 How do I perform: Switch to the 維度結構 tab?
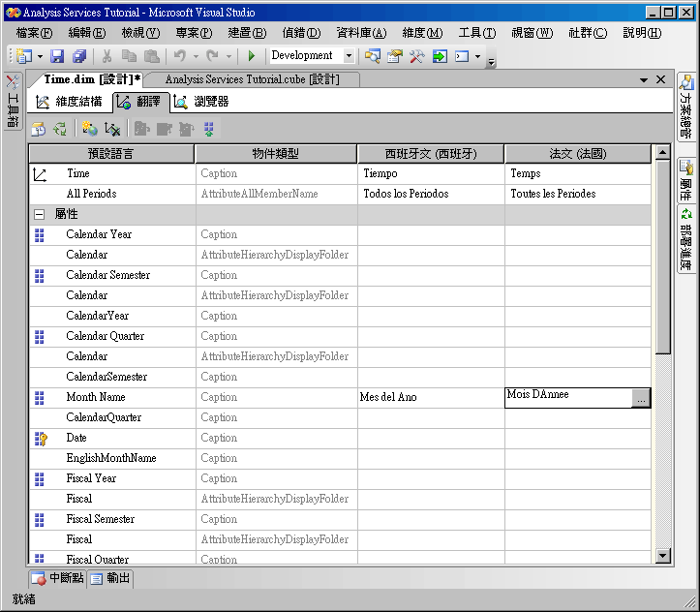click(69, 103)
